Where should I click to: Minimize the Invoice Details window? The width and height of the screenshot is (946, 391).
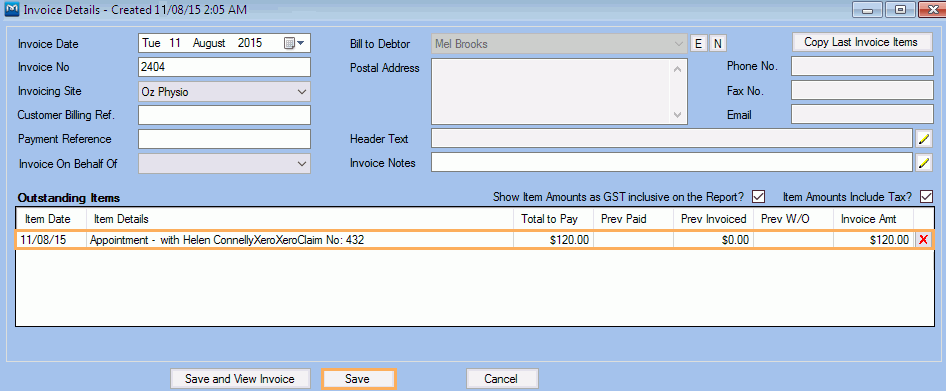pyautogui.click(x=869, y=10)
